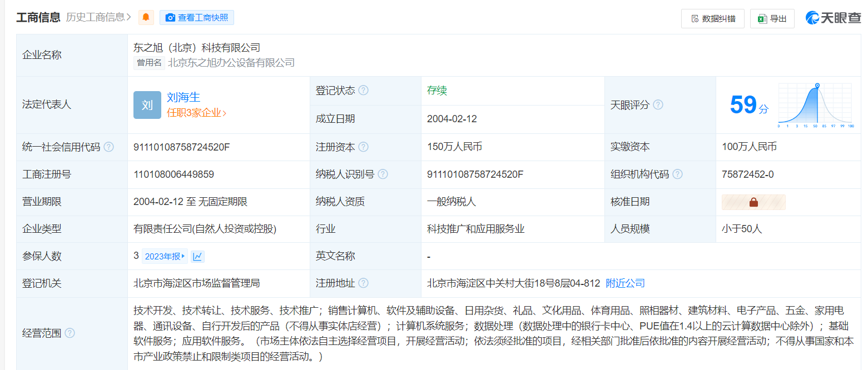This screenshot has width=868, height=370.
Task: Click the help icon beside 统一社会信用代码
Action: tap(109, 147)
